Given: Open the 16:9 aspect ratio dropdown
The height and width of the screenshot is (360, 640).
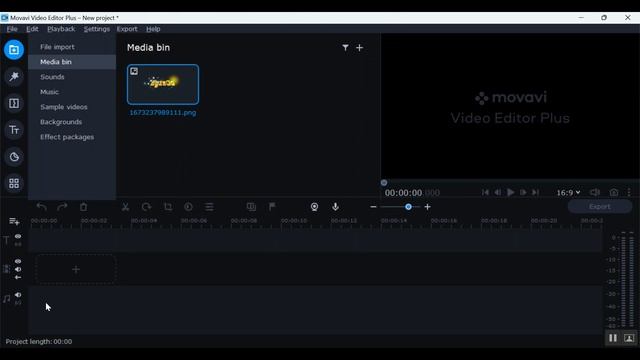Looking at the screenshot, I should point(568,192).
